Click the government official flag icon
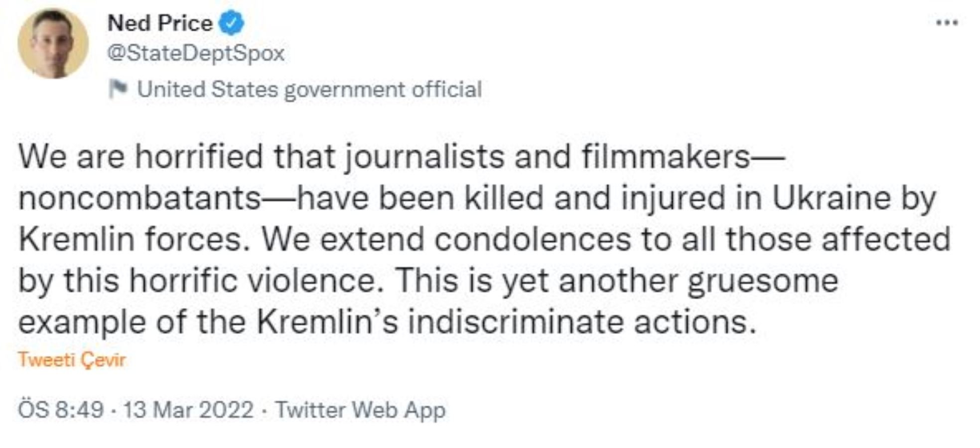The height and width of the screenshot is (448, 980). tap(119, 90)
